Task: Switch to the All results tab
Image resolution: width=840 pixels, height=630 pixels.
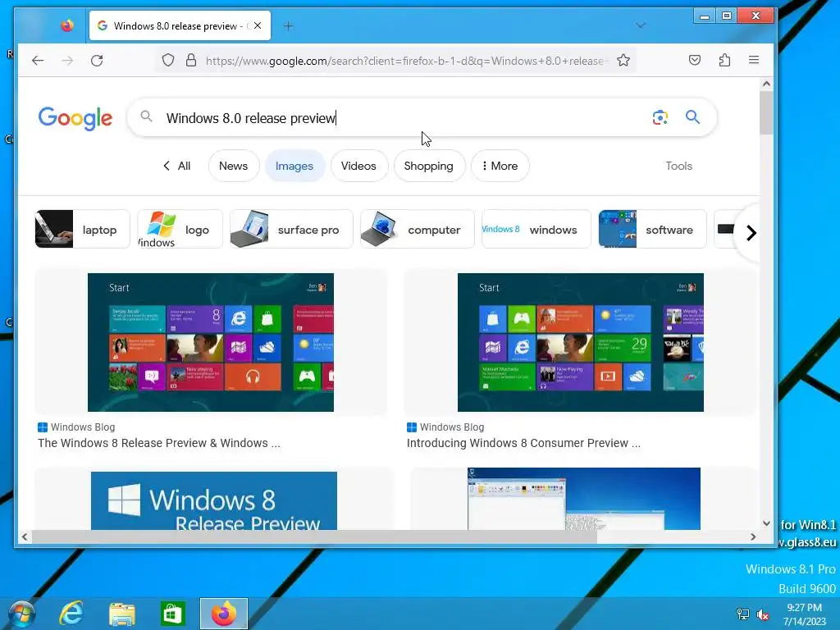Action: click(177, 166)
